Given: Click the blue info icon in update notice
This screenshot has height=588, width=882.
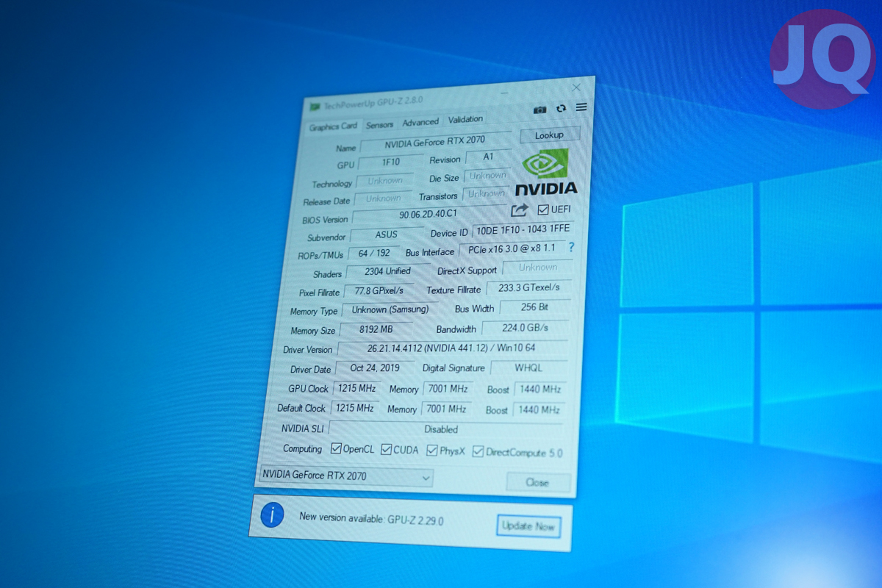Looking at the screenshot, I should tap(272, 514).
